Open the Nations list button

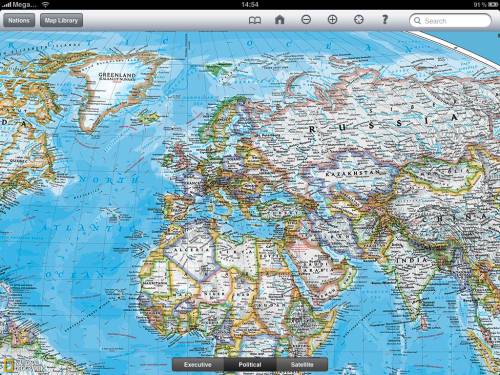(19, 20)
